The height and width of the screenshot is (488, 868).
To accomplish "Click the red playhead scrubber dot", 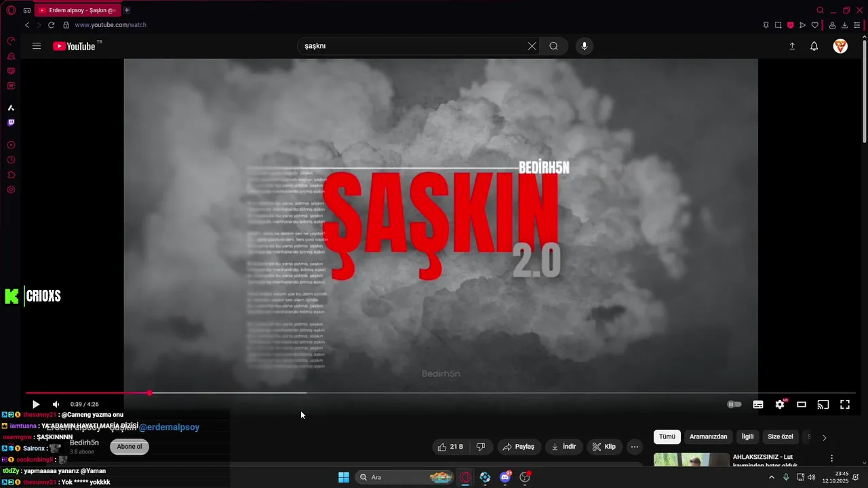I will (149, 393).
